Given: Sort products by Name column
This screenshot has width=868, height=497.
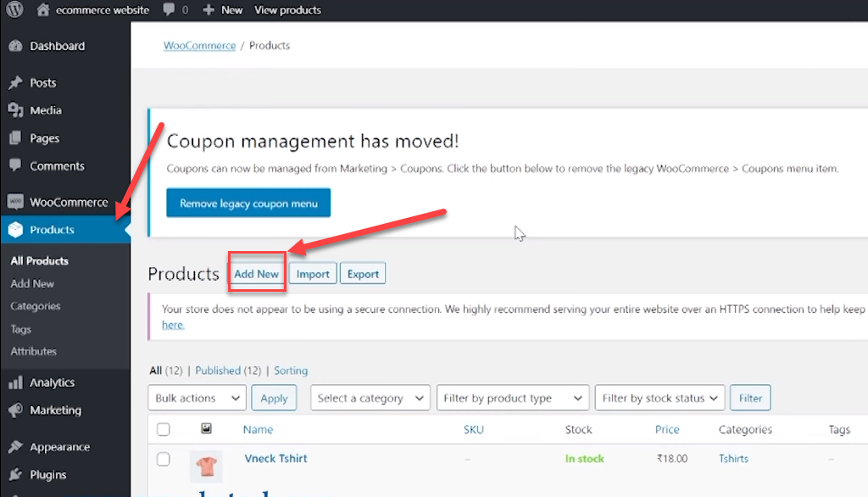Looking at the screenshot, I should [x=258, y=429].
